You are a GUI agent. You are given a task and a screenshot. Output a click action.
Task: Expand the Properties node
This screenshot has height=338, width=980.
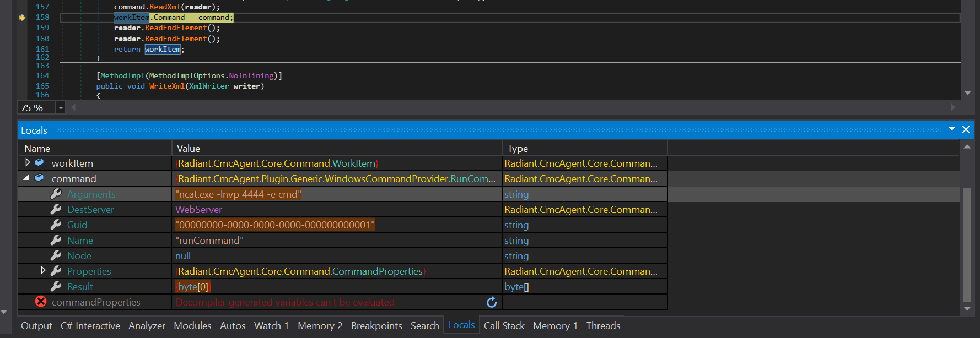[x=43, y=270]
